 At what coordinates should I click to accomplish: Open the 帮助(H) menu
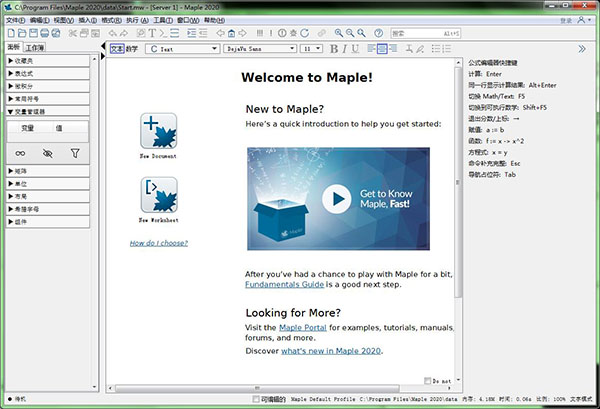[x=214, y=20]
